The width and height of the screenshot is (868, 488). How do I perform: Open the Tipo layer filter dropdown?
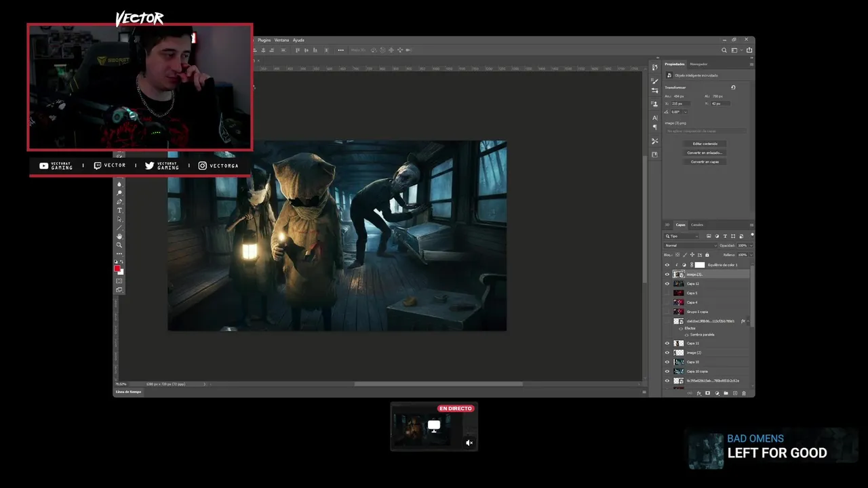click(682, 236)
